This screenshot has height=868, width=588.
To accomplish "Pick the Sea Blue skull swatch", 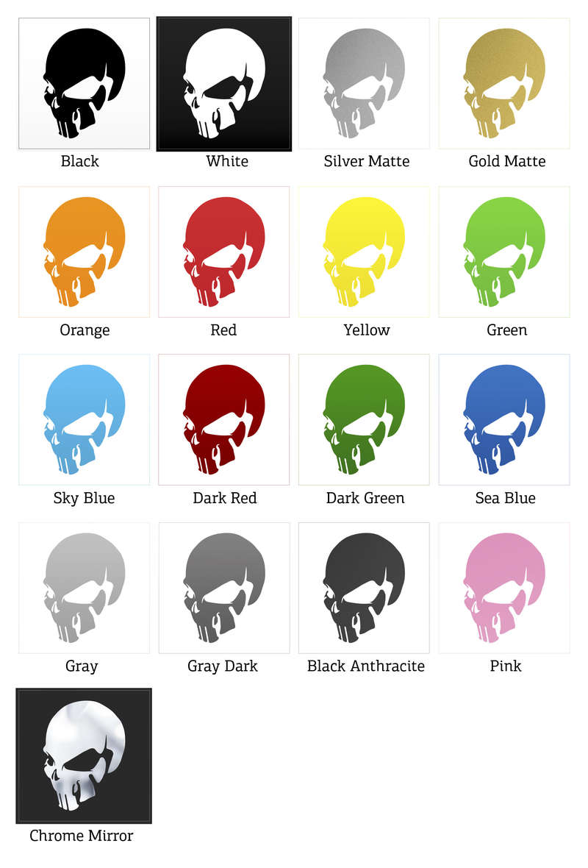I will 504,419.
